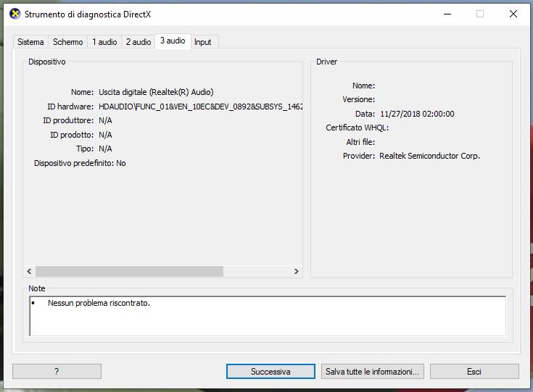Select the 1 audio tab
This screenshot has width=533, height=392.
point(104,42)
